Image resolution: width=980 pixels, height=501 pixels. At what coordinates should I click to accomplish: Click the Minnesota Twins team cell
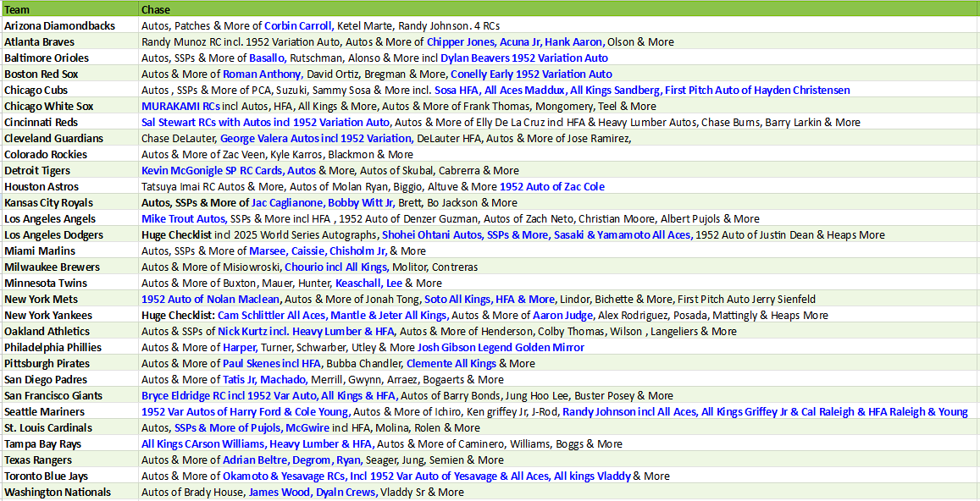pyautogui.click(x=69, y=283)
